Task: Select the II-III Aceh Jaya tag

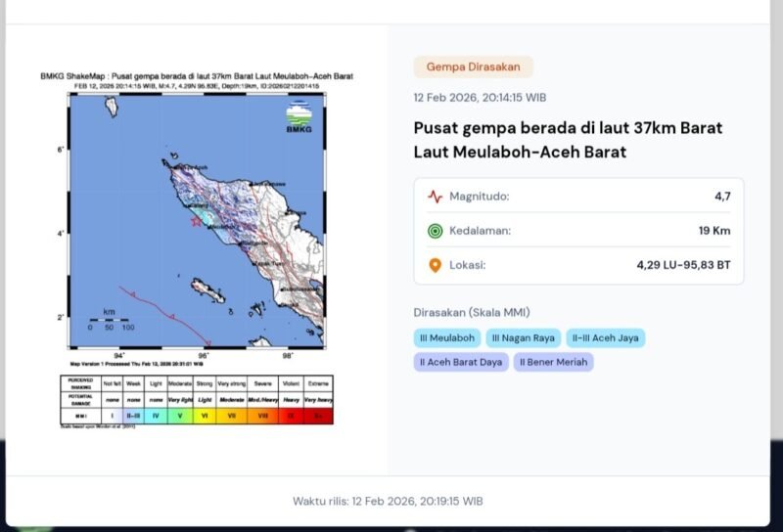Action: pyautogui.click(x=605, y=337)
